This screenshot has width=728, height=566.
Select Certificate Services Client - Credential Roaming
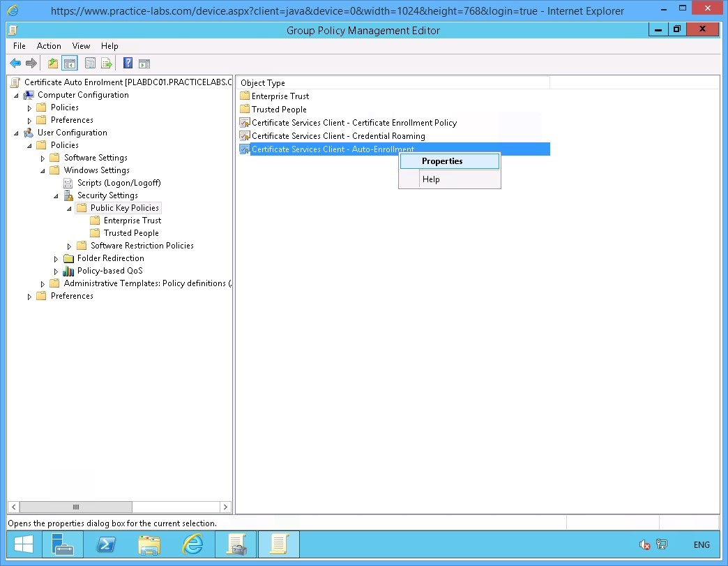[x=339, y=135]
